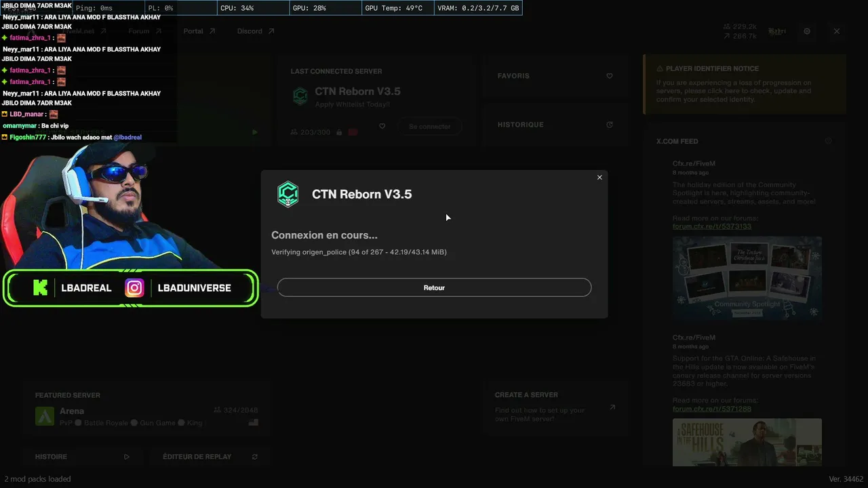868x488 pixels.
Task: Open the Discord link in the top navigation
Action: [256, 31]
